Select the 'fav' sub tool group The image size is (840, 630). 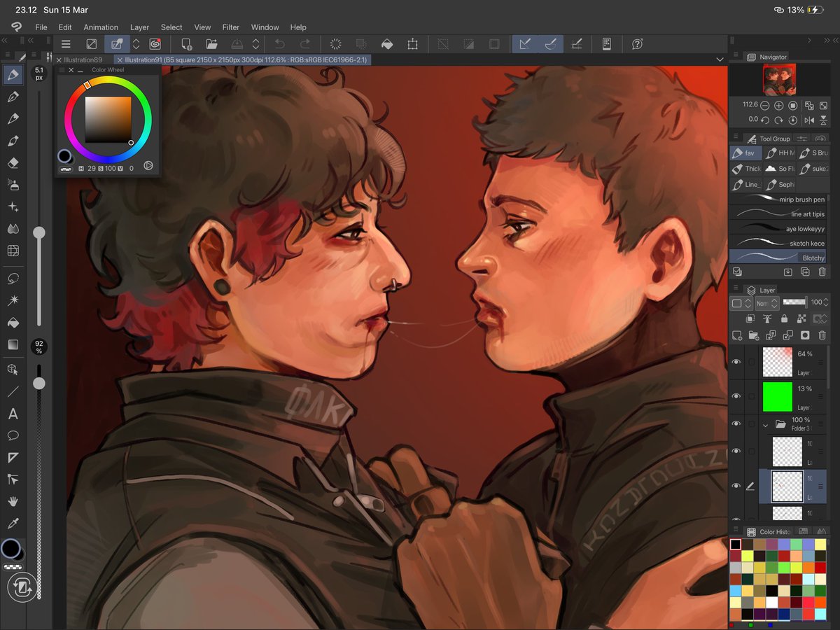coord(745,153)
